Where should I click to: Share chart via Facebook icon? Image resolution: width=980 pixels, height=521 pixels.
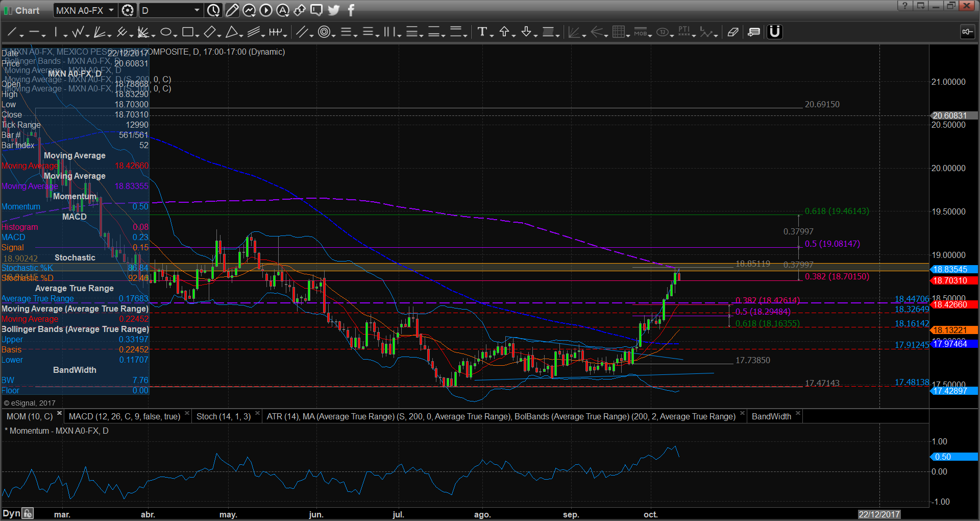coord(351,10)
